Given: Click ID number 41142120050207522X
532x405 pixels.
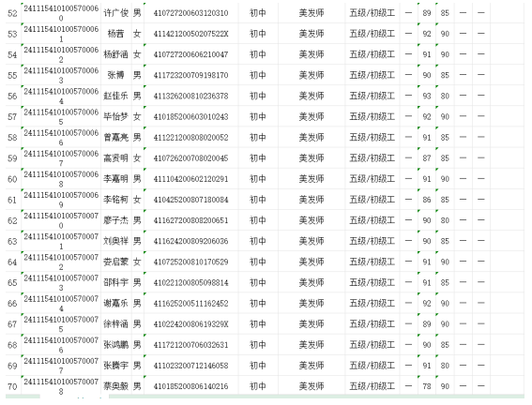Looking at the screenshot, I should [190, 34].
